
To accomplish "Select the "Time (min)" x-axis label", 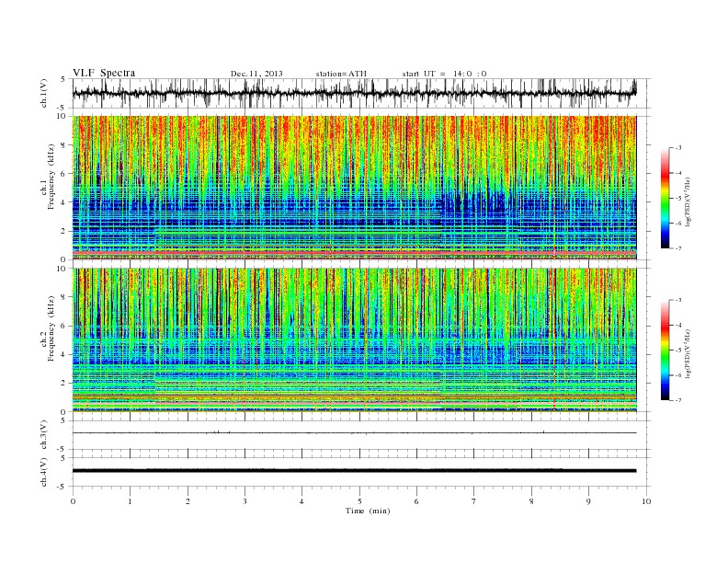I will pyautogui.click(x=368, y=511).
